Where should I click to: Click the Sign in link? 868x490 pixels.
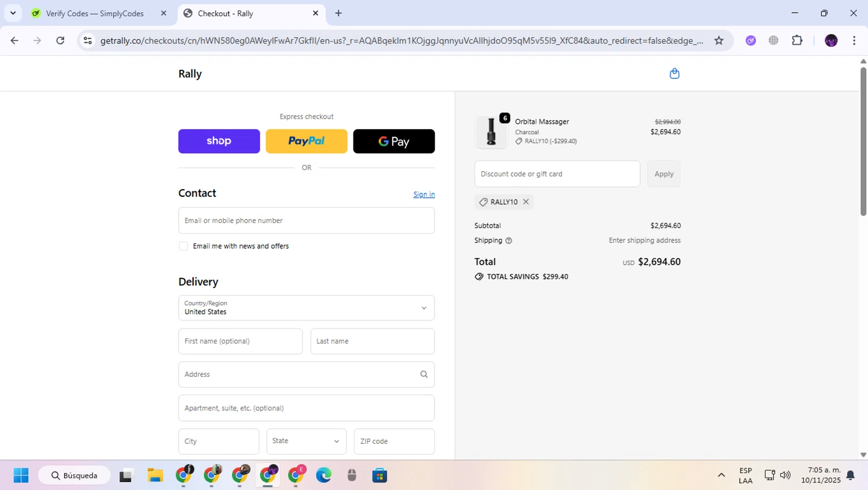424,194
